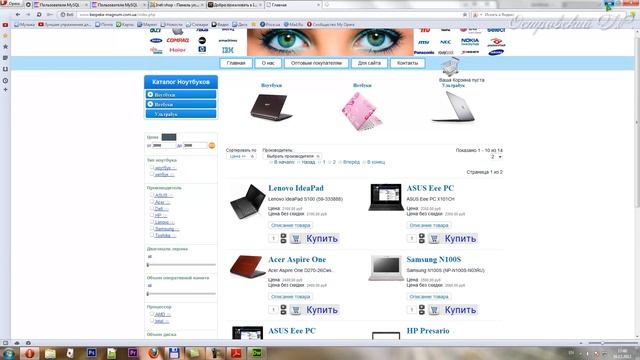Click the Compaq brand logo
Viewport: 640px width, 360px height.
[178, 40]
